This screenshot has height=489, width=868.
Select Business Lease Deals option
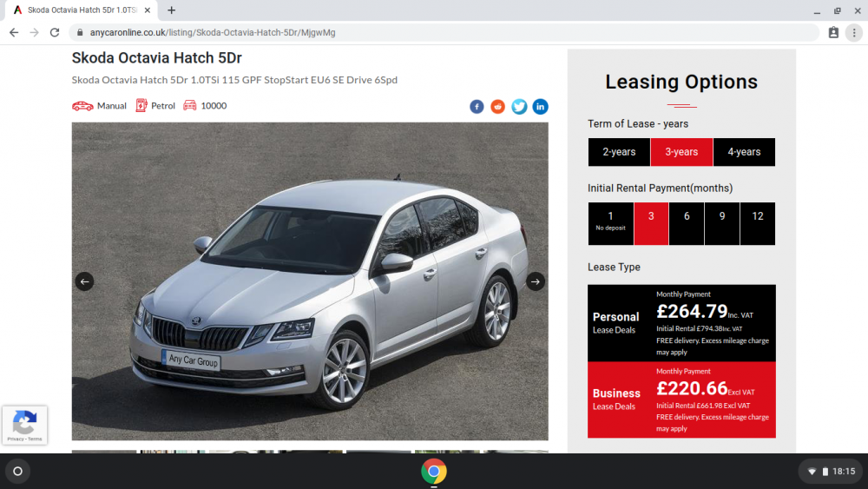(681, 400)
